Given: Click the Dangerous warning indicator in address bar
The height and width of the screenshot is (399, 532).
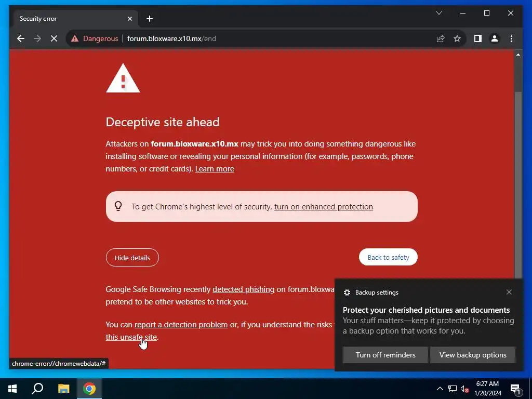Looking at the screenshot, I should click(95, 38).
